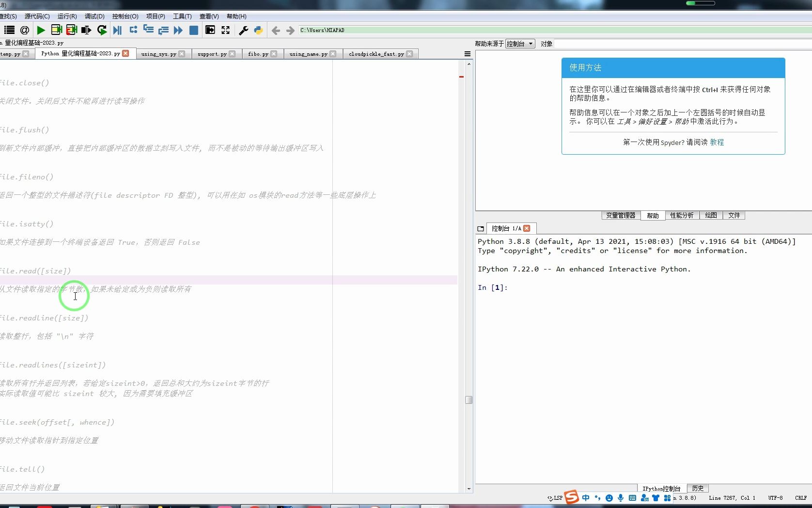The width and height of the screenshot is (812, 508).
Task: Go back with left arrow icon
Action: point(276,31)
